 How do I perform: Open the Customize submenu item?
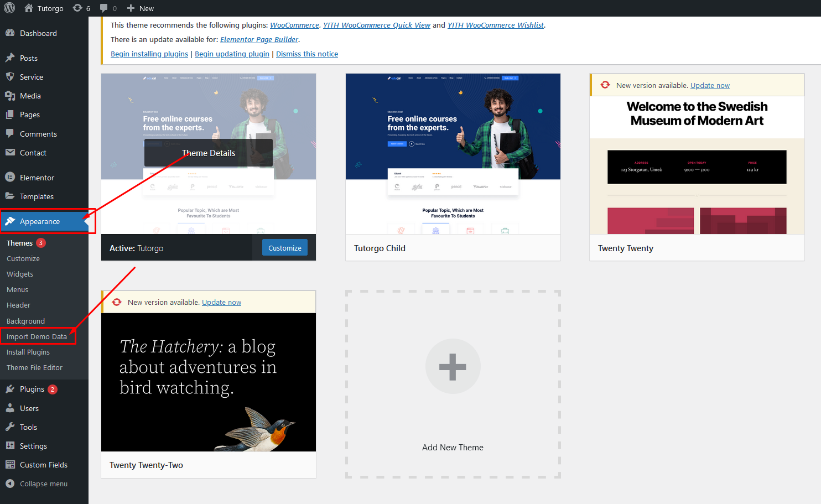[23, 258]
